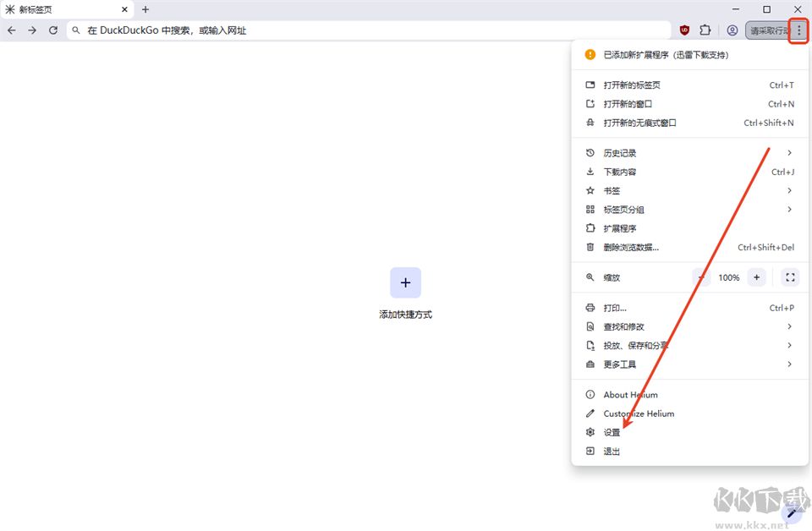Open the Extensions puzzle icon in toolbar
Screen dimensions: 812x531
coord(705,30)
